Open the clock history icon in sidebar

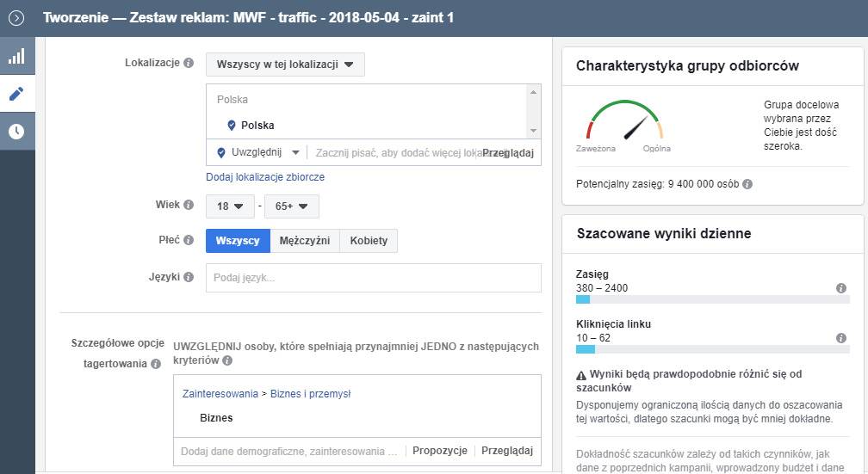pos(16,132)
